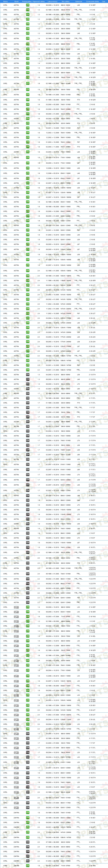Screen dimensions: 108x868
Task: Click the Nadwozie column header
Action: (78, 1)
